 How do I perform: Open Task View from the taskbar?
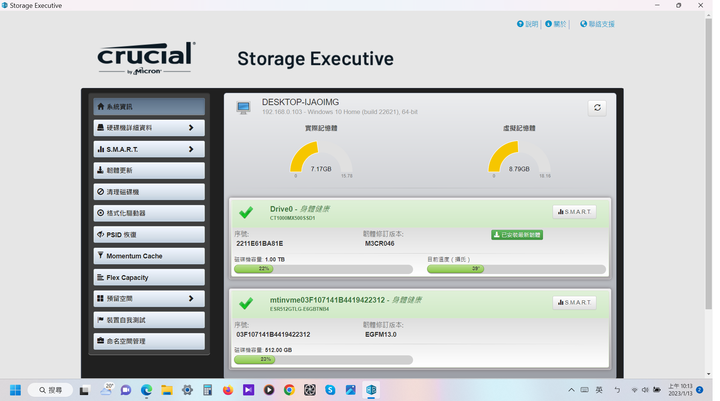tap(84, 390)
